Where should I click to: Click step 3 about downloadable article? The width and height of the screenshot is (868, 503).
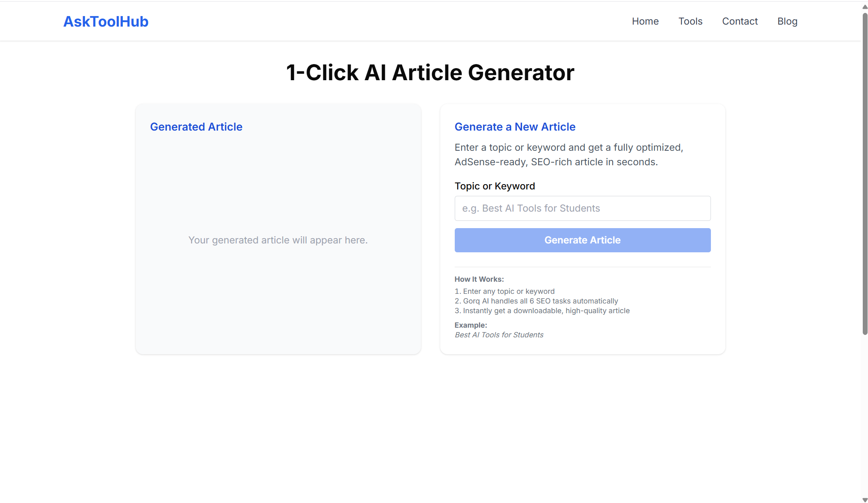[542, 311]
